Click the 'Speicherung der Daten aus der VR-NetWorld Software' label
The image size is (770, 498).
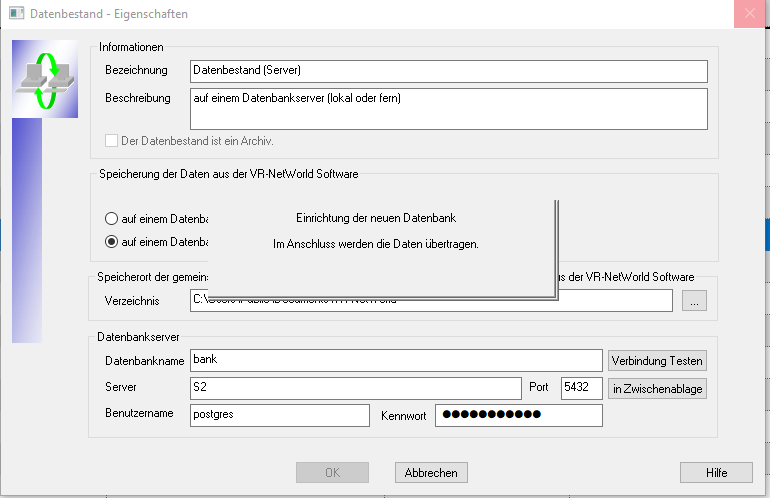(x=229, y=174)
